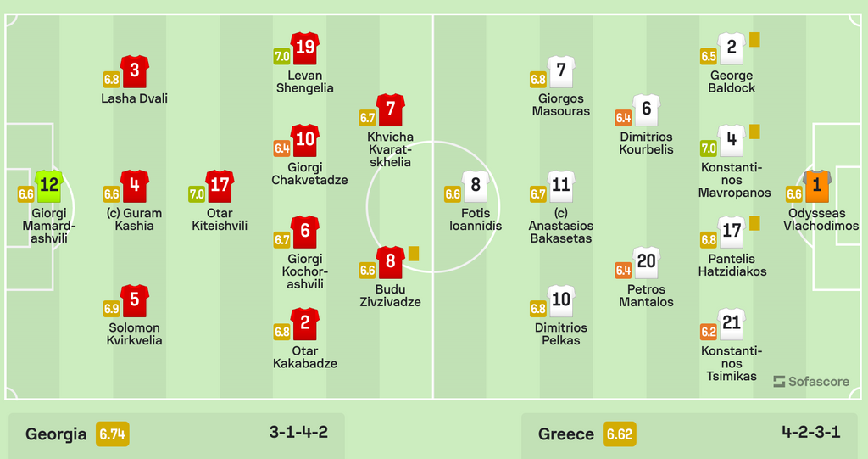
Task: Click Levan Shengelia's number 19 jersey
Action: point(304,48)
